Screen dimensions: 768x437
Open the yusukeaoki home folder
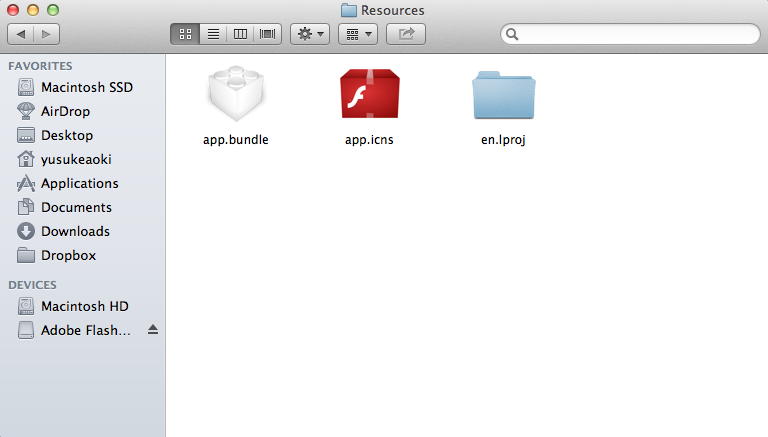[82, 159]
